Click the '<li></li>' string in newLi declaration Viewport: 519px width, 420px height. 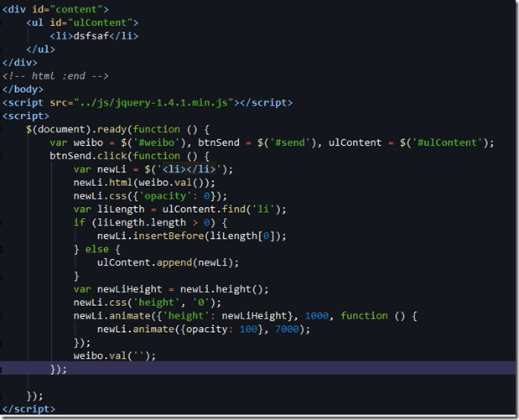click(x=189, y=169)
